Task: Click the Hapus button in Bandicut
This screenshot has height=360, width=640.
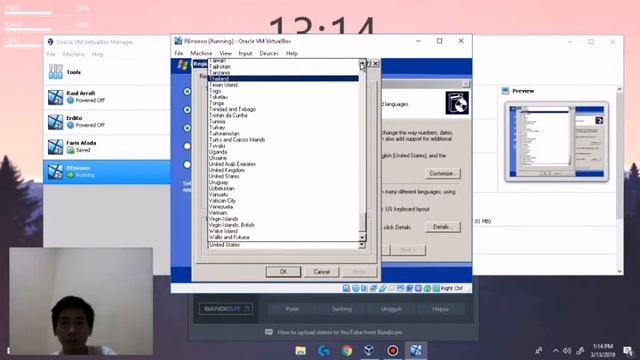Action: (x=440, y=309)
